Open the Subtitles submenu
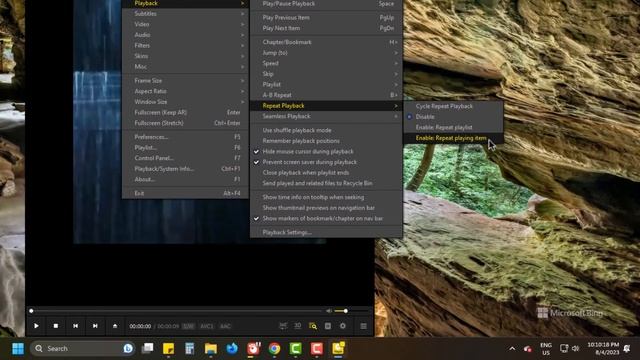 (185, 13)
